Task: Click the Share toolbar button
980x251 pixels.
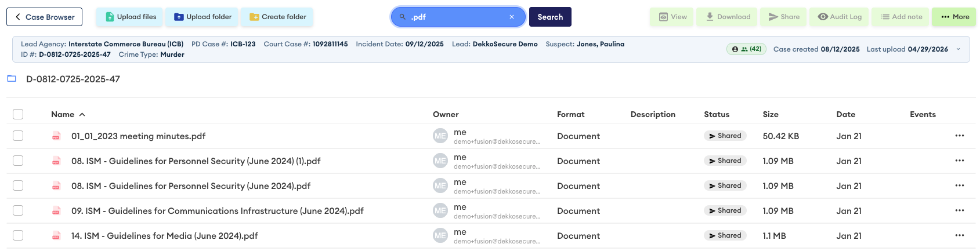Action: point(783,17)
